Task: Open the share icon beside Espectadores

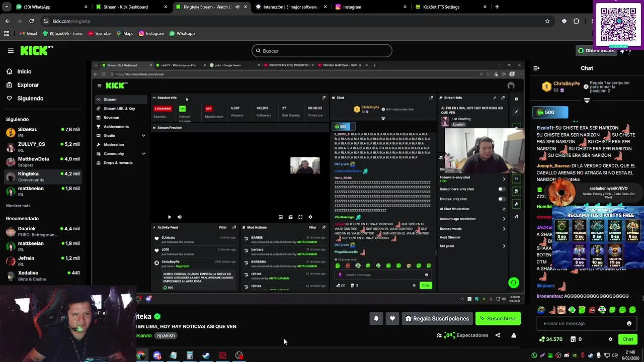Action: click(498, 335)
